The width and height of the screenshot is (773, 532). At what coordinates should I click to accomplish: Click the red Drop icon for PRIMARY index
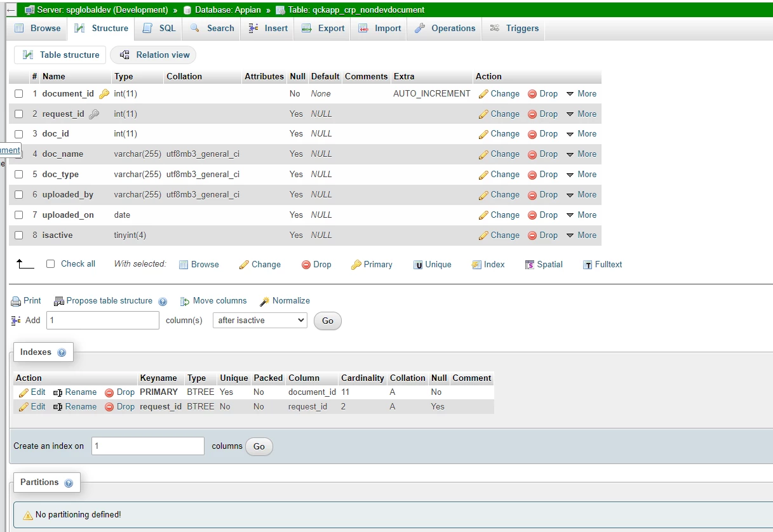pyautogui.click(x=109, y=393)
